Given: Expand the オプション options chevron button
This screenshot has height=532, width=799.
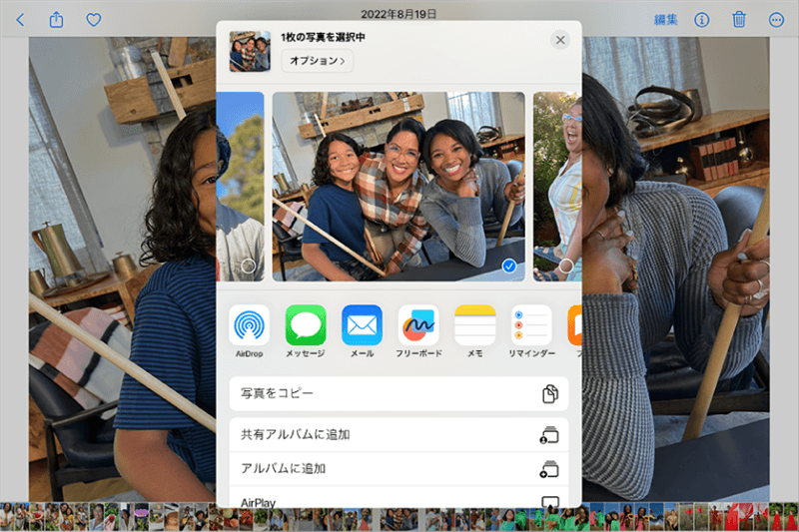Looking at the screenshot, I should (x=318, y=61).
